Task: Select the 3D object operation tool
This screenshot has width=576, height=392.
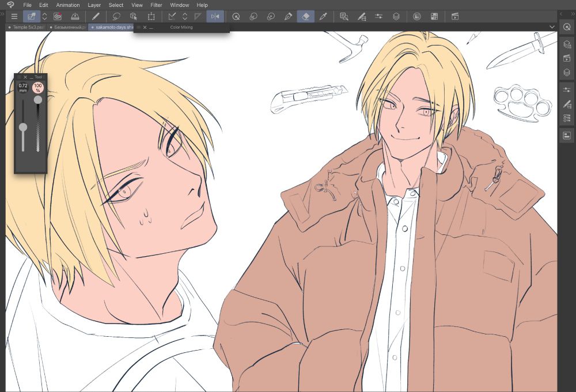Action: (134, 17)
